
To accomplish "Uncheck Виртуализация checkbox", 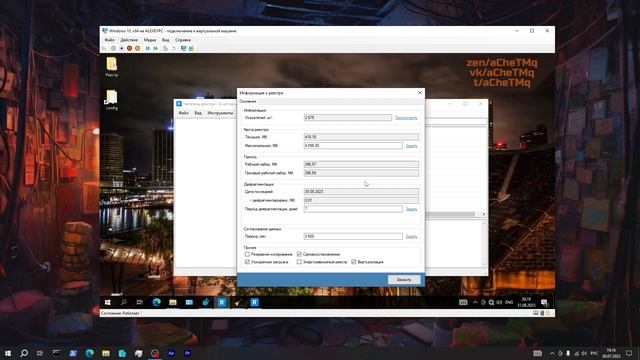I will 354,262.
